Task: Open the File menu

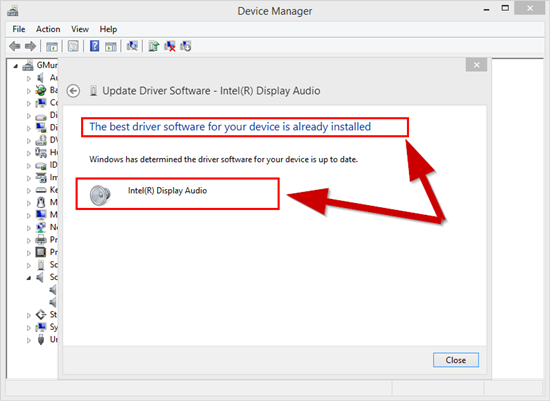Action: [19, 29]
